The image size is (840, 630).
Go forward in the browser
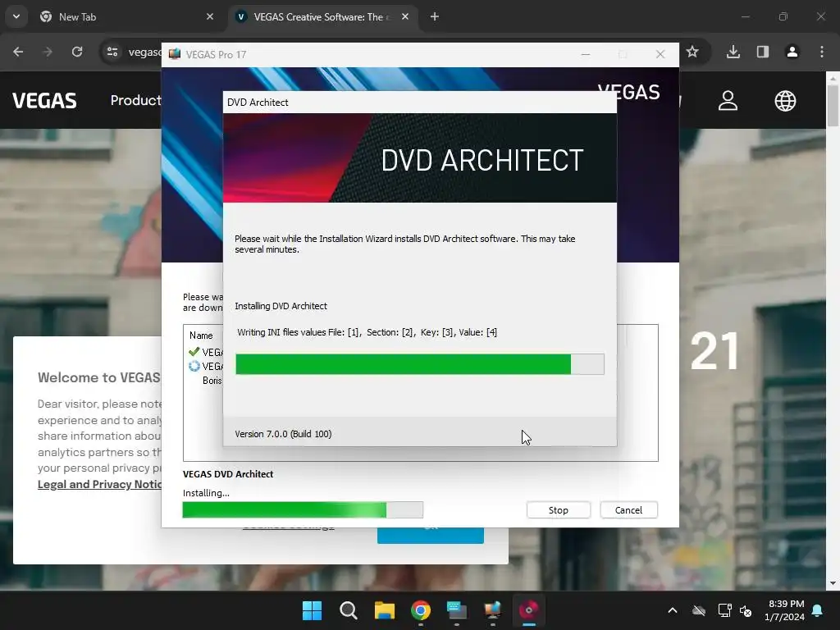48,52
